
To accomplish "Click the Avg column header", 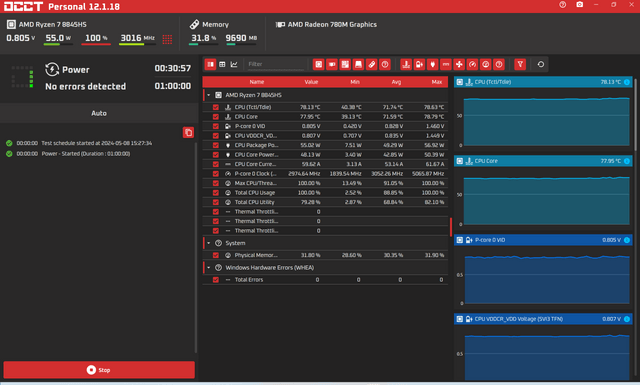I will click(x=396, y=82).
